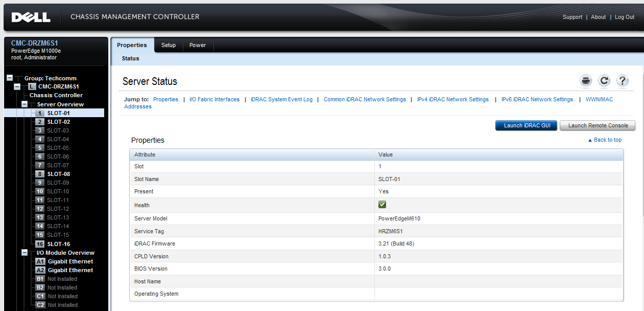Viewport: 644px width, 311px height.
Task: Select SLOT-05 in the server tree
Action: 58,148
